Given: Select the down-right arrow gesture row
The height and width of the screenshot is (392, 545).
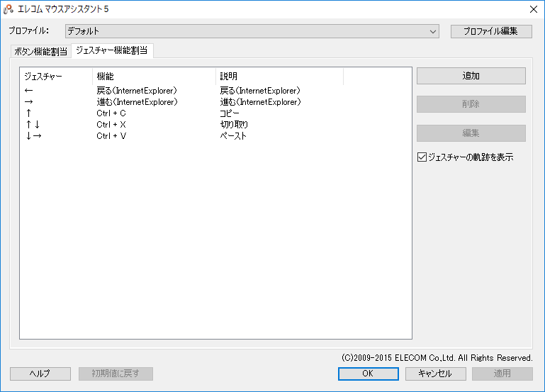Looking at the screenshot, I should [x=33, y=136].
